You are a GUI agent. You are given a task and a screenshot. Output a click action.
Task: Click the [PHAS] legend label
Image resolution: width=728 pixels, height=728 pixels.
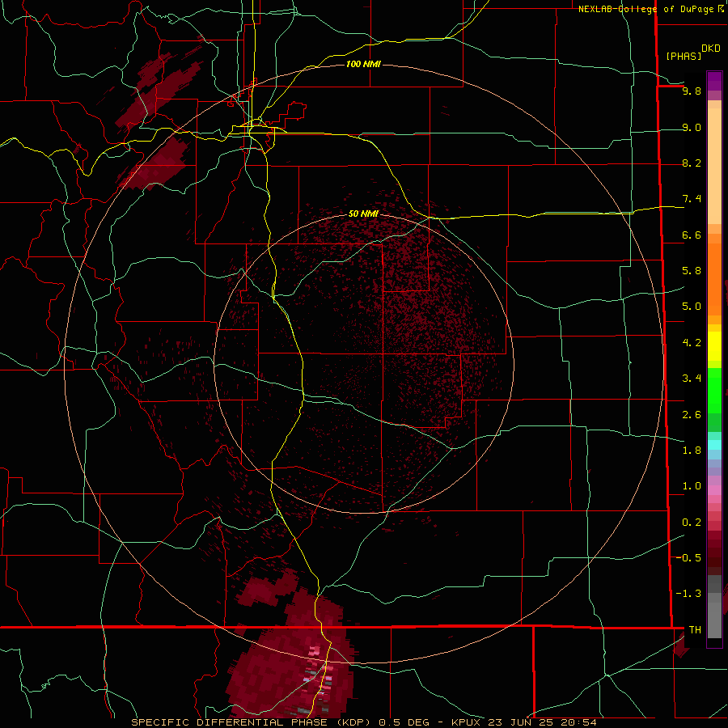[684, 56]
